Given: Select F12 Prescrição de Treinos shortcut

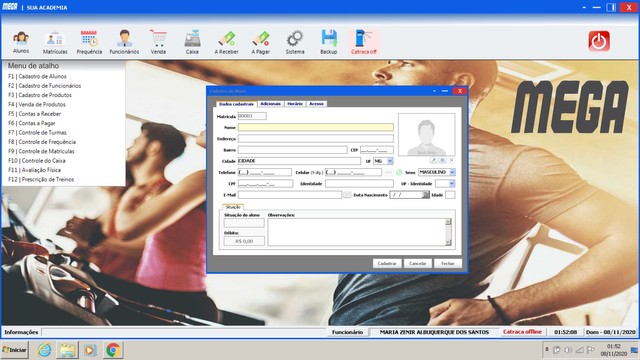Looking at the screenshot, I should click(41, 180).
